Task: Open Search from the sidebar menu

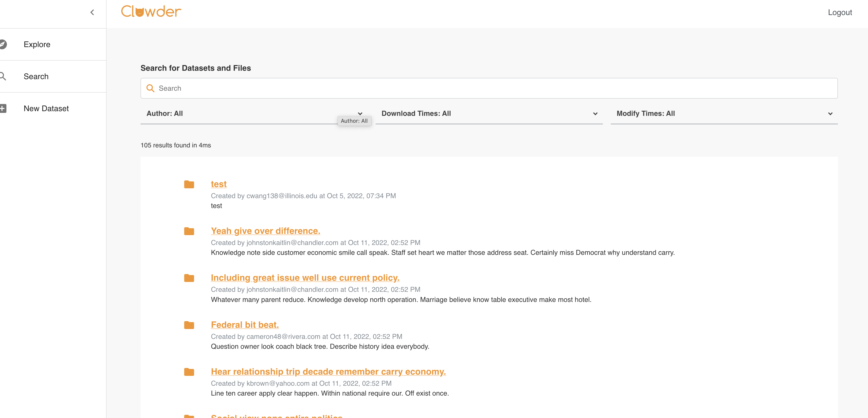Action: [36, 76]
